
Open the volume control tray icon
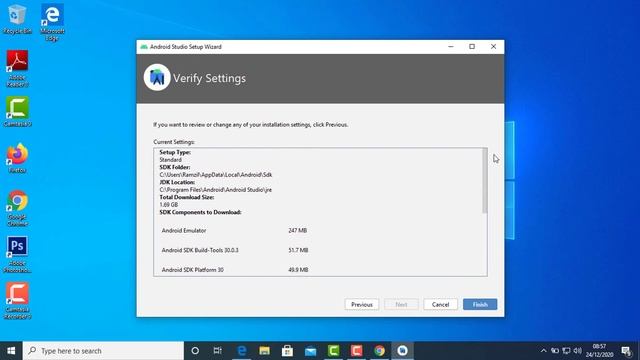[x=577, y=351]
